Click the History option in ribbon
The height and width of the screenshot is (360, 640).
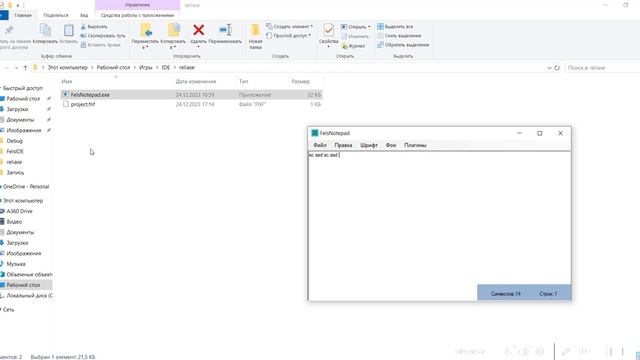[x=353, y=46]
